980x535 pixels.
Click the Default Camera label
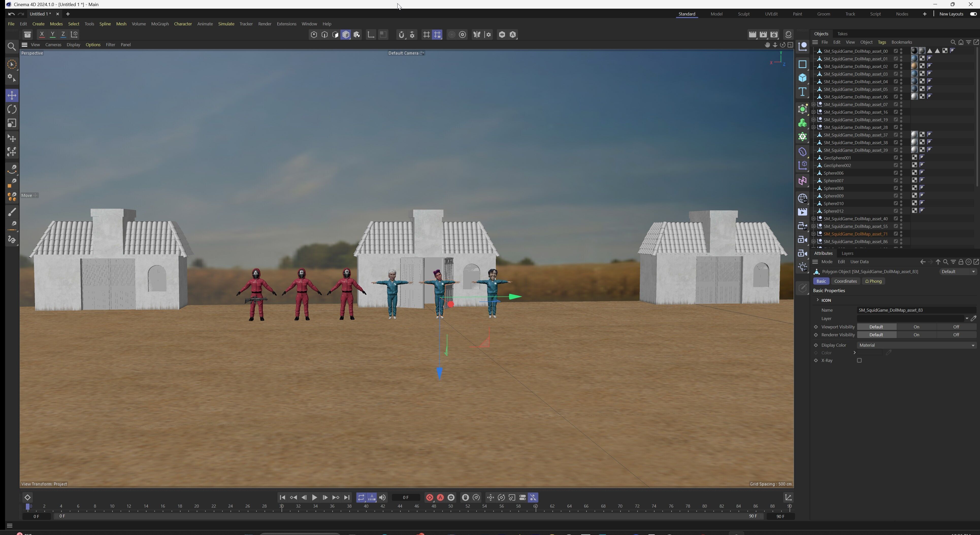click(403, 53)
